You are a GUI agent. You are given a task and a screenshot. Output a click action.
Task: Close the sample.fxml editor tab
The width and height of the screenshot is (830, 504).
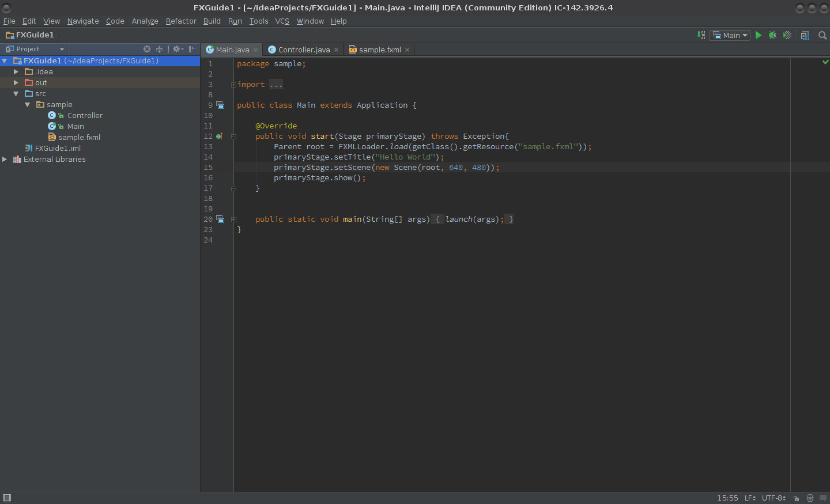pyautogui.click(x=408, y=50)
